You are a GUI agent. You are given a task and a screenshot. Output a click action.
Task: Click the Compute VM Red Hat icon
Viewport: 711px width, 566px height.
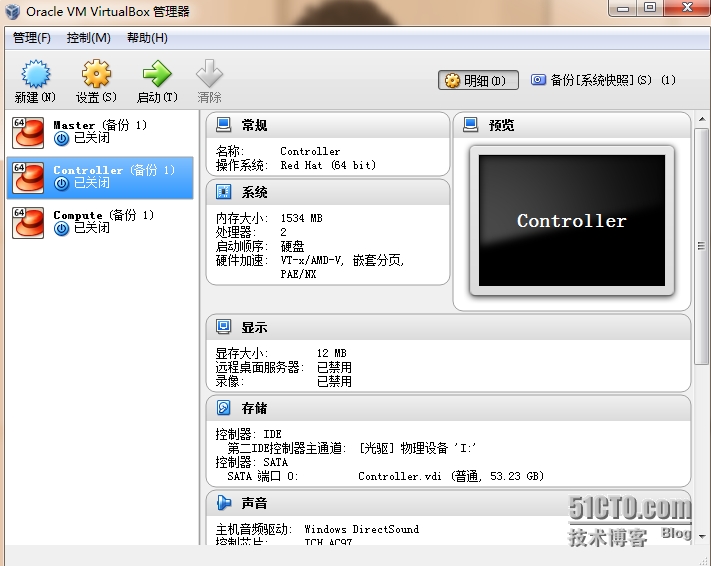(x=28, y=223)
